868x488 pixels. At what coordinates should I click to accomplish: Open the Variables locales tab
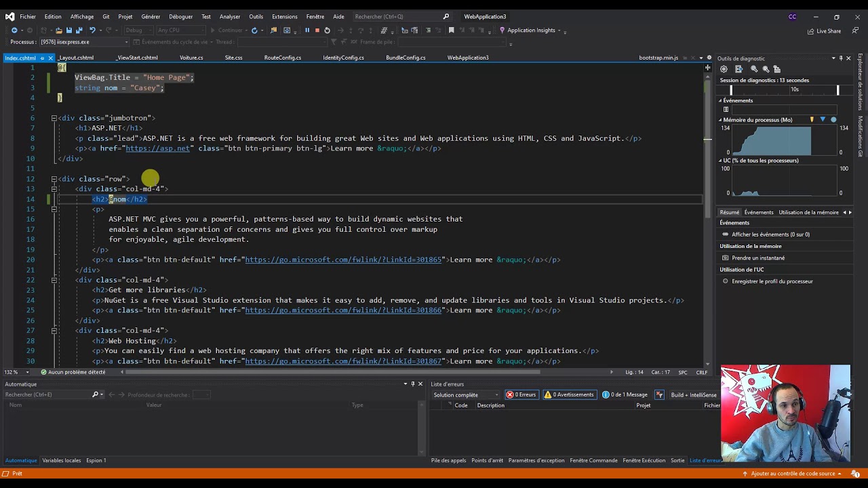tap(62, 460)
